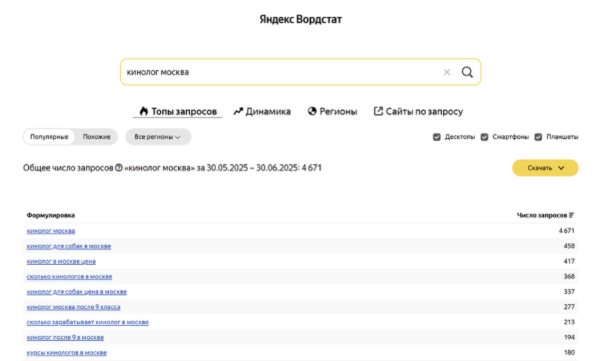Screen dimensions: 599x361
Task: Open the курсы кинологов в москве link
Action: point(66,353)
